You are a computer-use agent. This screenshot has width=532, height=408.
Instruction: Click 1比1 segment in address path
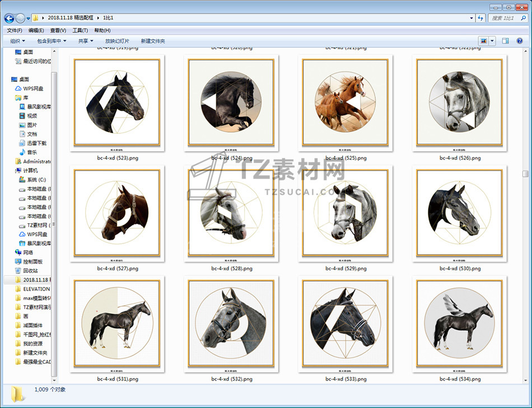click(108, 18)
